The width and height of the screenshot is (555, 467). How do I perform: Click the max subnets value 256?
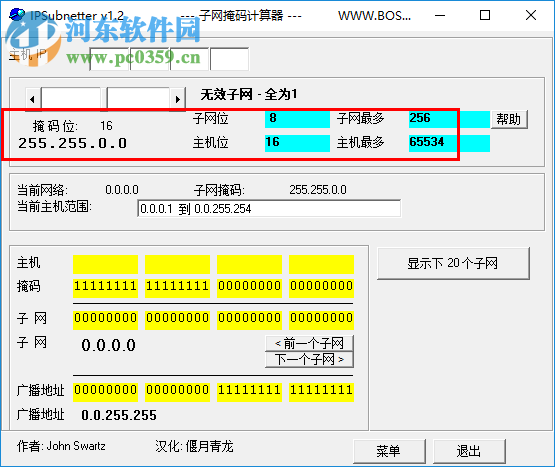tap(449, 119)
